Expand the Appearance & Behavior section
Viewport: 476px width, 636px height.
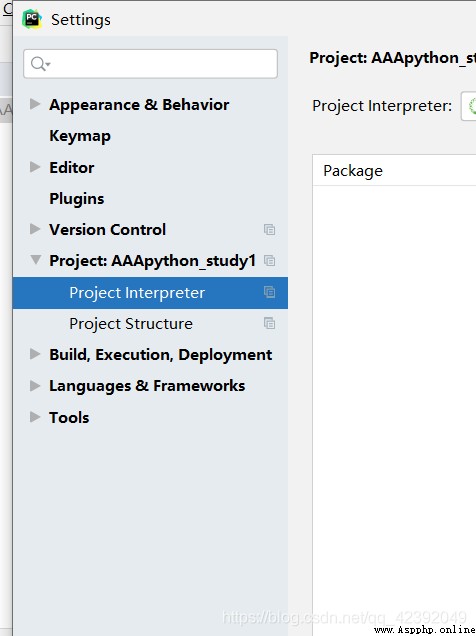click(x=35, y=104)
